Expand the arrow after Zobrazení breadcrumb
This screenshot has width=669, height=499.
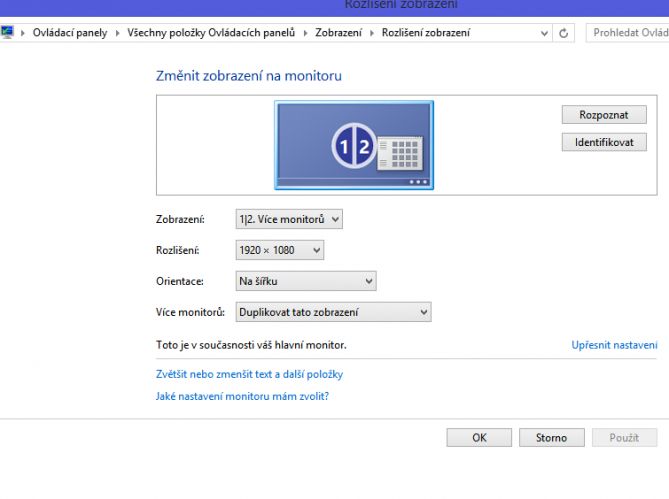tap(372, 33)
